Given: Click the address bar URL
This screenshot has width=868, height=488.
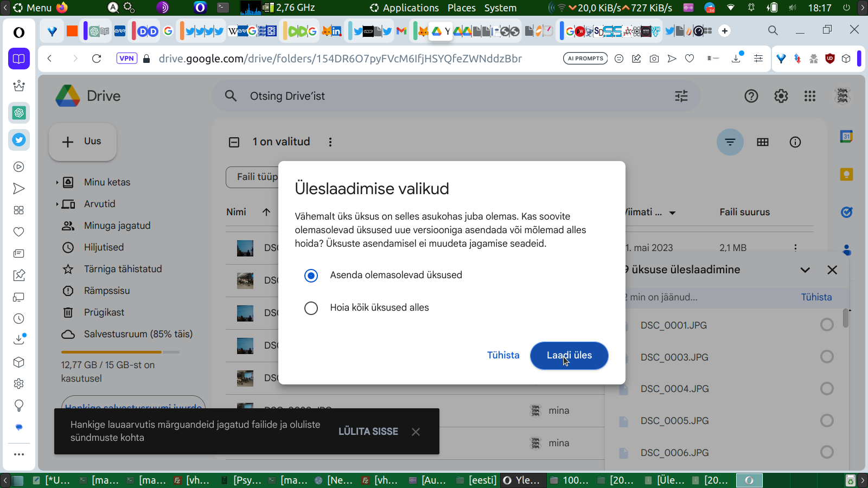Looking at the screenshot, I should [340, 59].
